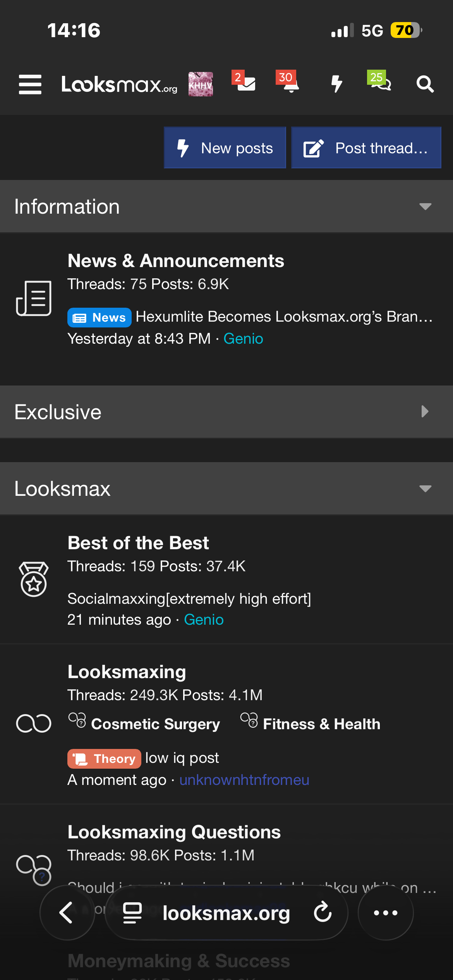The image size is (453, 980).
Task: Tap Threads: 159 Posts: 37.4K text
Action: coord(156,566)
